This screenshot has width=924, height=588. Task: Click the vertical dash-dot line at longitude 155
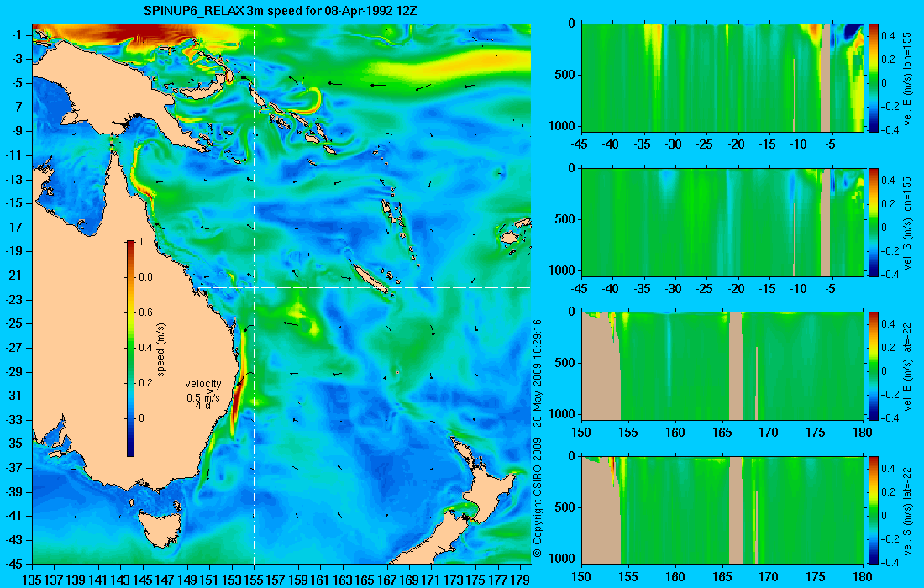click(x=254, y=294)
